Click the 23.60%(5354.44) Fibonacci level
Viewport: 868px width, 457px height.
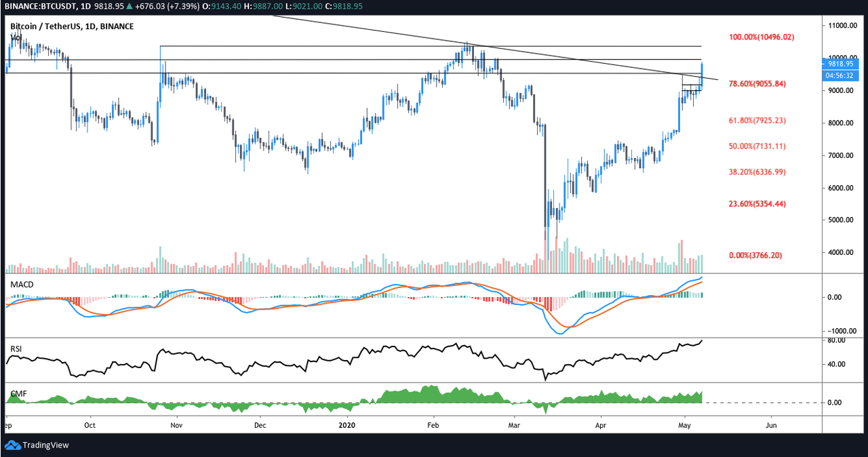[x=757, y=203]
